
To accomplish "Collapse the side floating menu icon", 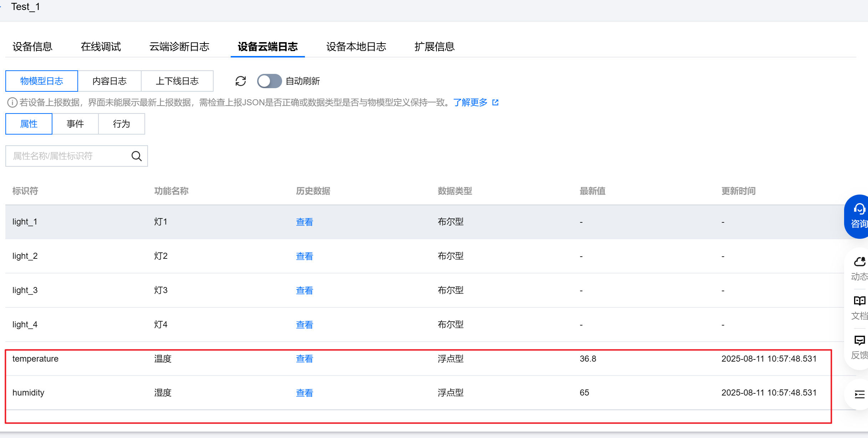I will (859, 394).
